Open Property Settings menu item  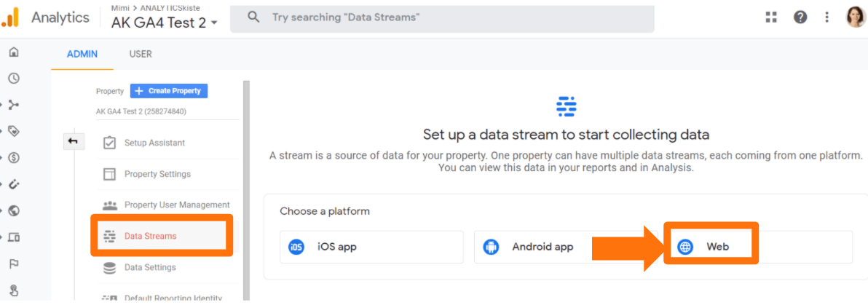tap(168, 174)
